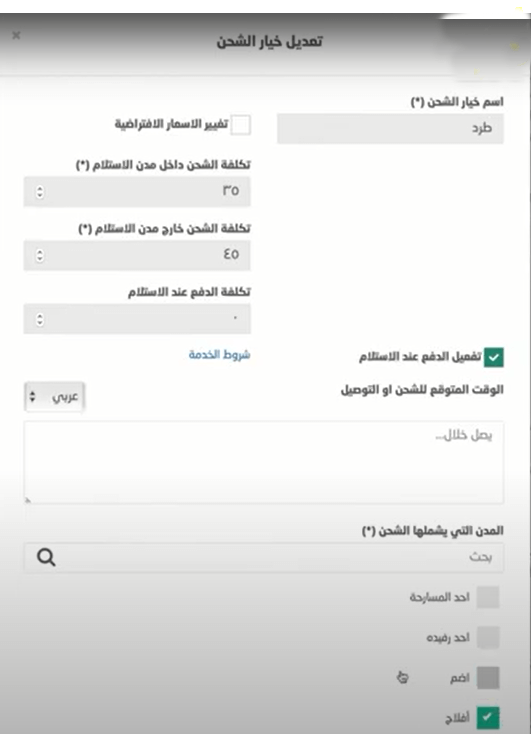Check the احد رفيده city checkbox
This screenshot has height=734, width=531.
click(488, 638)
